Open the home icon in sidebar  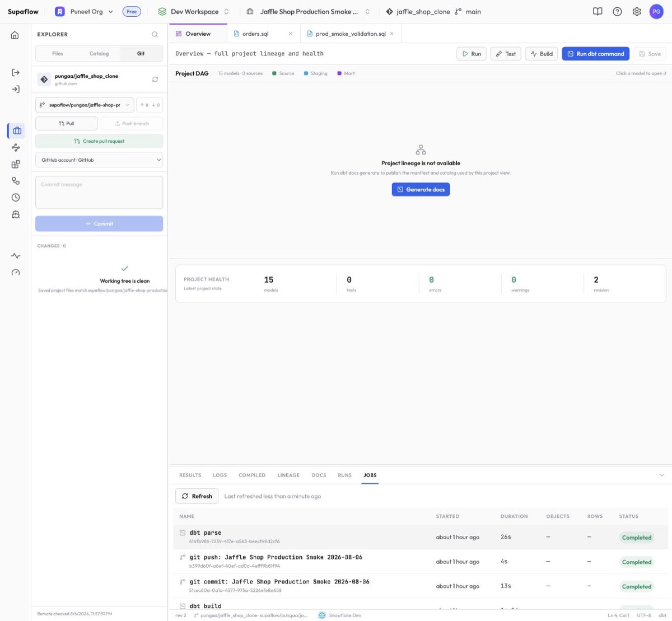15,35
